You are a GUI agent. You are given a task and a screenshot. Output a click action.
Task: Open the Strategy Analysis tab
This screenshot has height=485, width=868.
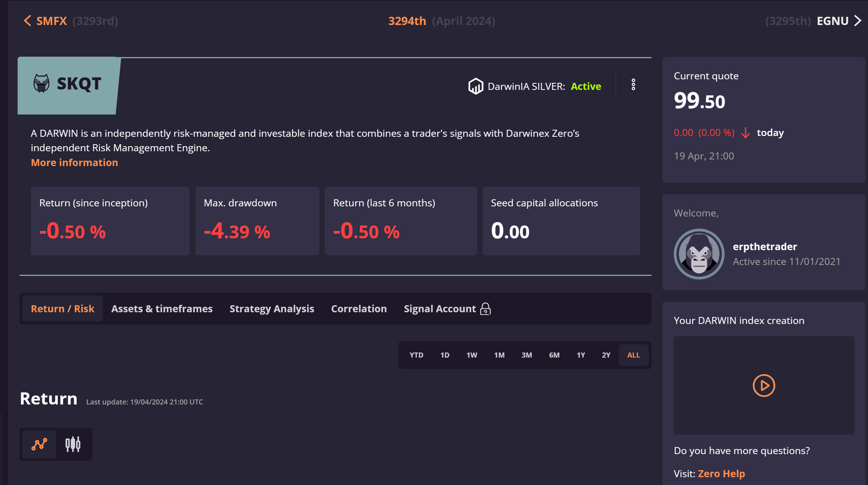(x=272, y=309)
